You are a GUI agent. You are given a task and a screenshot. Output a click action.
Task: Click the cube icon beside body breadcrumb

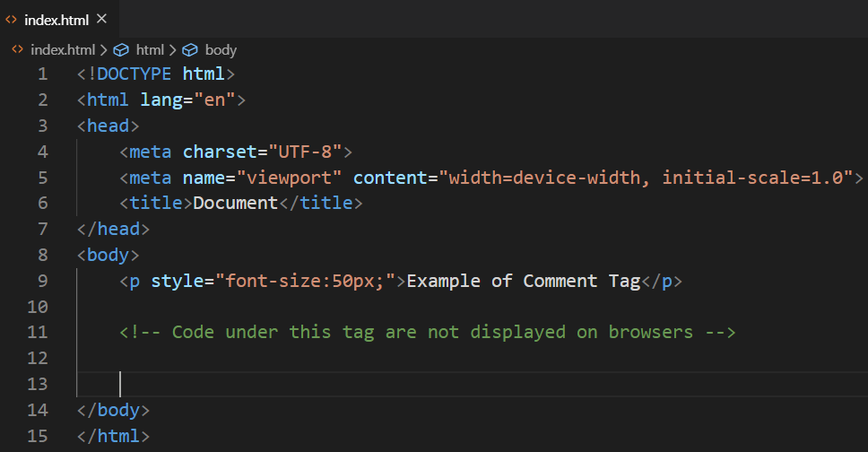pos(190,50)
